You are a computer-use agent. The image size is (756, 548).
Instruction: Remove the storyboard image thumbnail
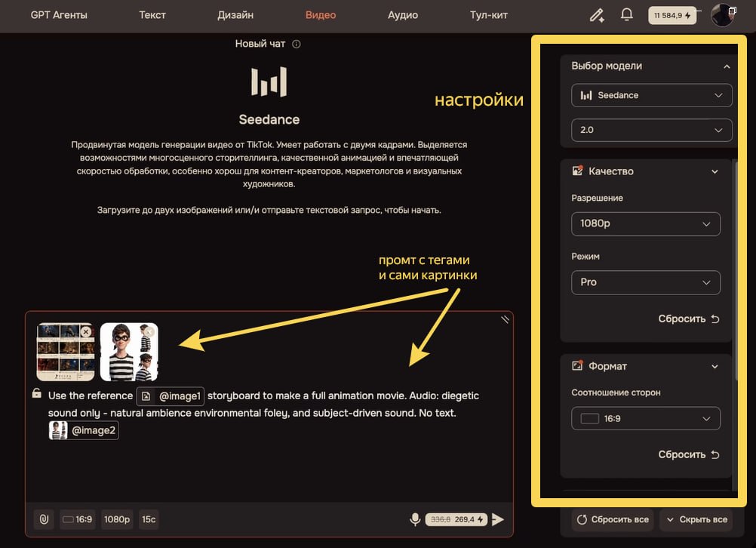pos(86,332)
